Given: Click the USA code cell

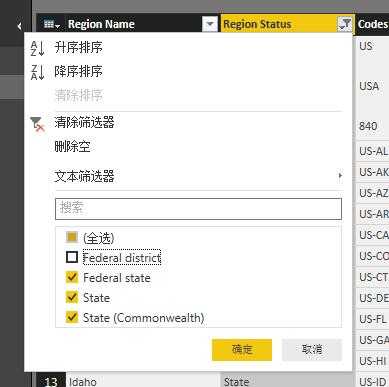Looking at the screenshot, I should coord(369,86).
